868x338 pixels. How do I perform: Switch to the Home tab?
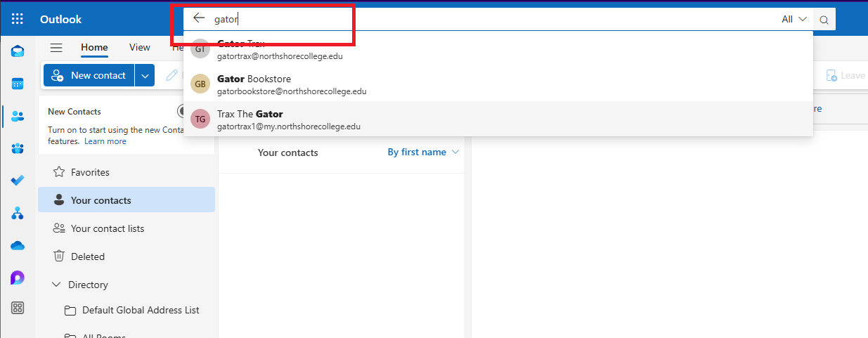(x=94, y=47)
